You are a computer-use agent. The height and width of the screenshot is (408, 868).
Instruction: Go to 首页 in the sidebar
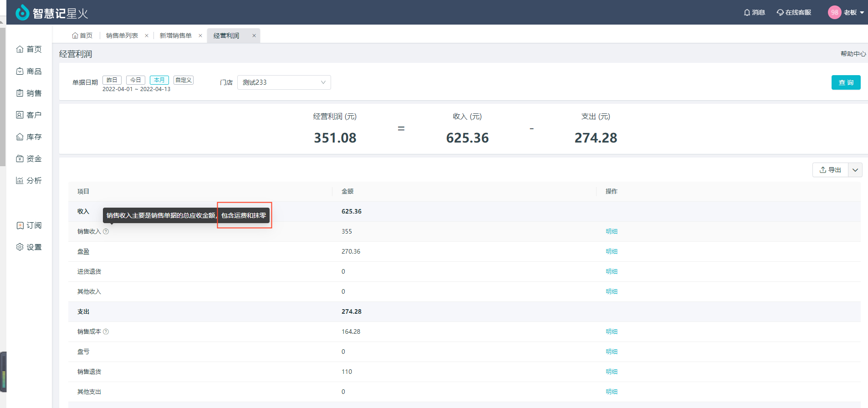(x=29, y=49)
